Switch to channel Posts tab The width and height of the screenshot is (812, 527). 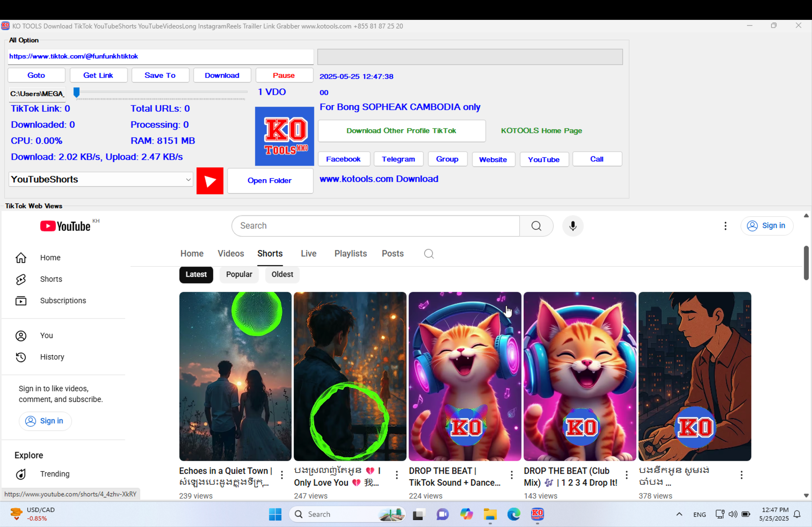pyautogui.click(x=393, y=254)
